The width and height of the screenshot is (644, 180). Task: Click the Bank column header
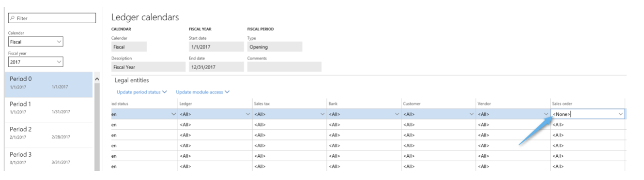click(x=333, y=104)
